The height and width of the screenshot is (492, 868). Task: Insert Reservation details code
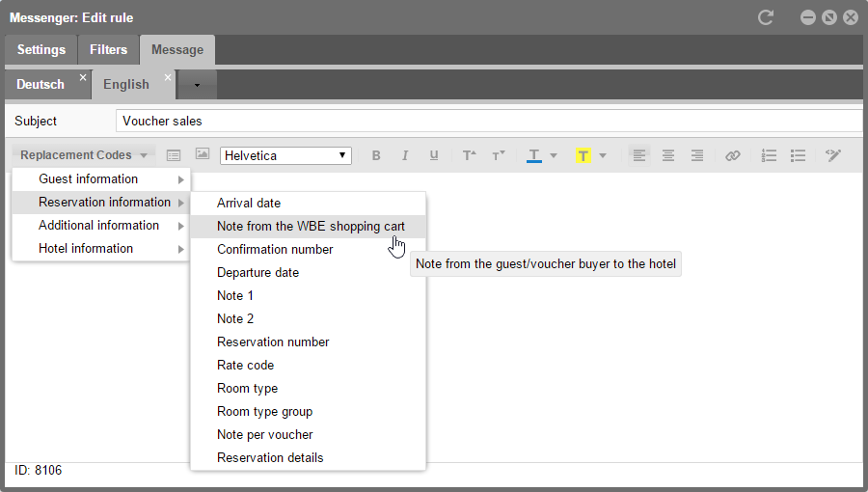click(308, 458)
